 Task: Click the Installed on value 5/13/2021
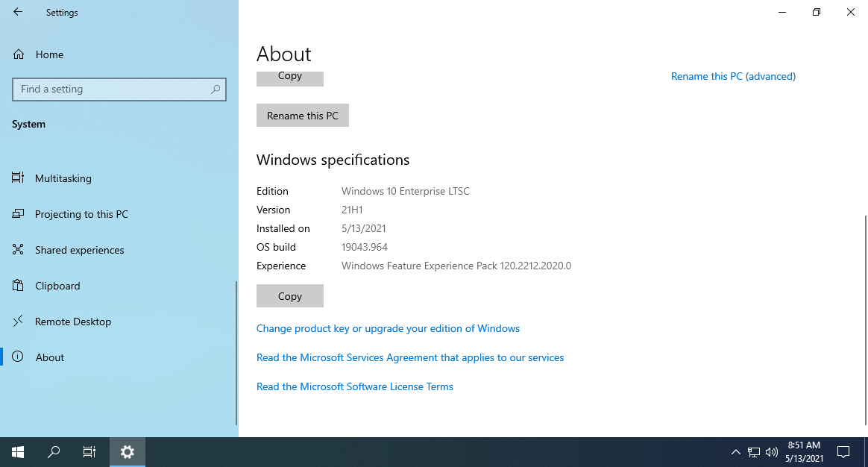pyautogui.click(x=364, y=228)
